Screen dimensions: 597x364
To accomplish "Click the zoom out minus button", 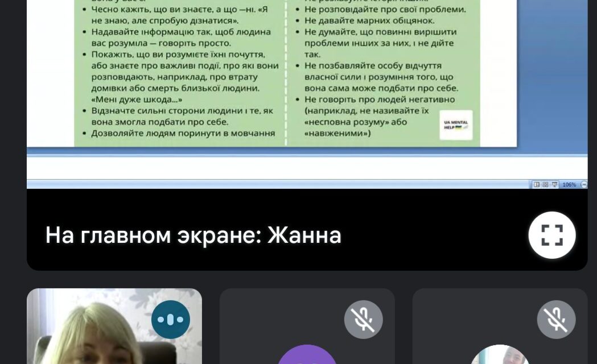I will 584,184.
